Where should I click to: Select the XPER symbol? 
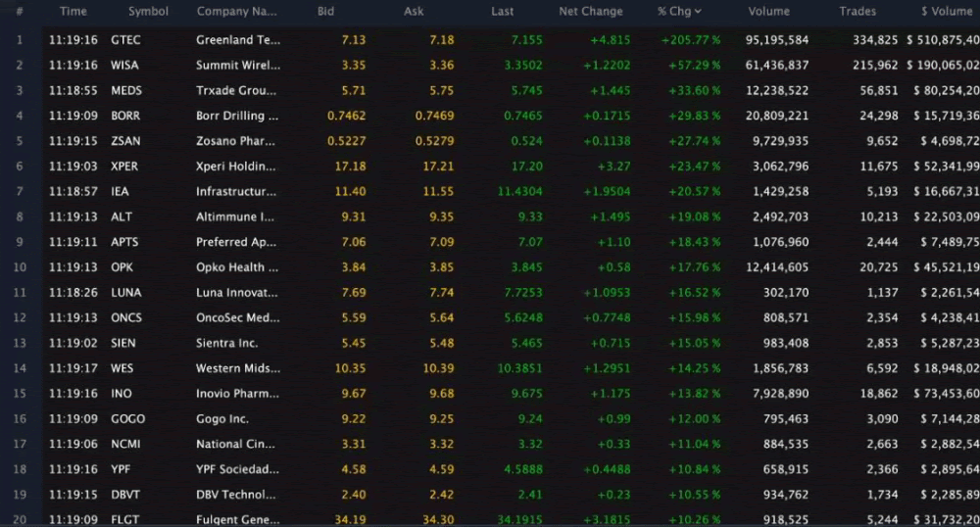pos(124,167)
